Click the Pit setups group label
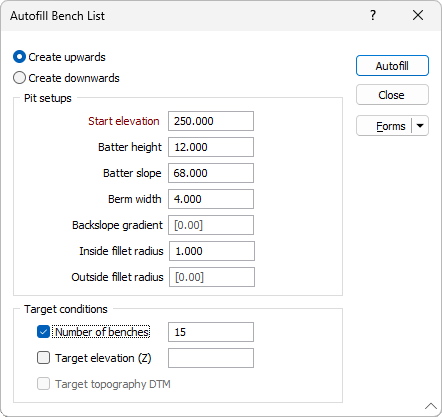This screenshot has width=442, height=417. [x=48, y=98]
